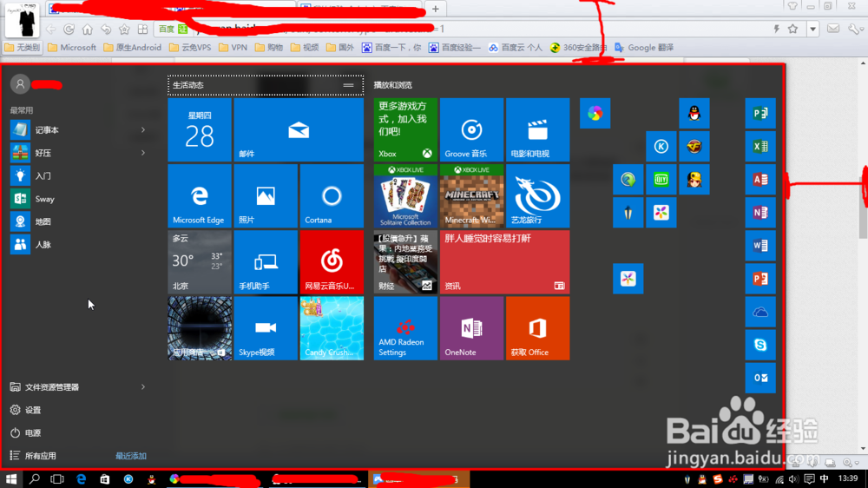Expand the 文件资源管理器 arrow
The image size is (868, 488).
(x=143, y=387)
